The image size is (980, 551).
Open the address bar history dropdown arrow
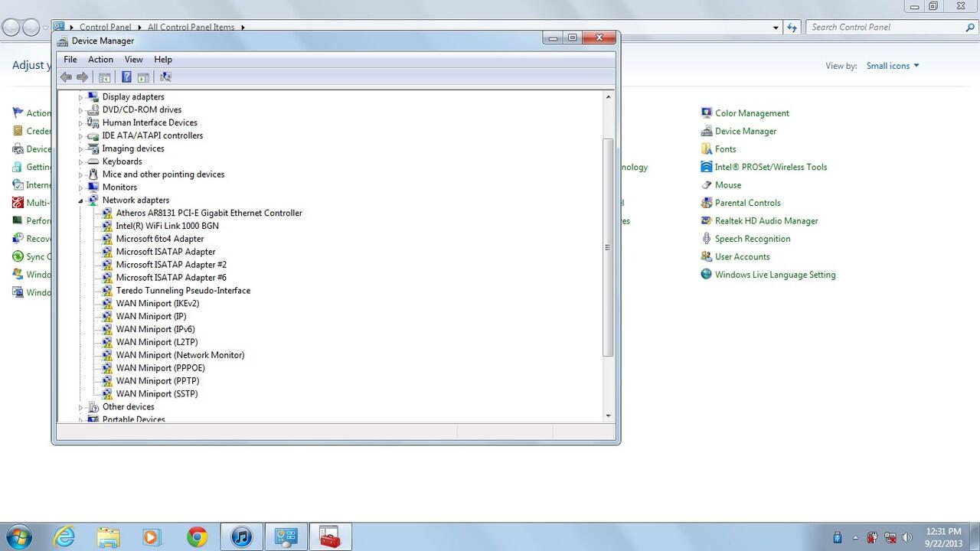[x=776, y=28]
